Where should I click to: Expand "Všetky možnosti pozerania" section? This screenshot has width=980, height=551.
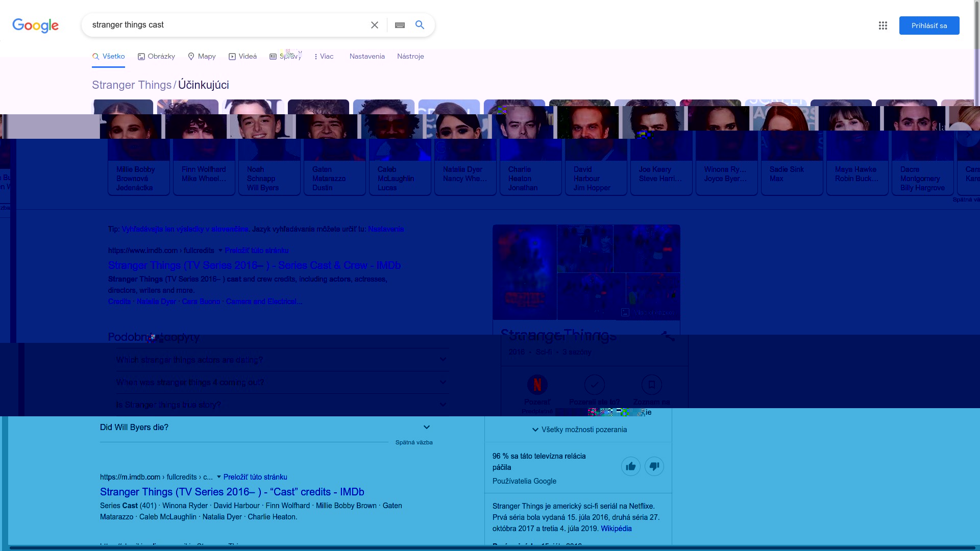(x=579, y=430)
